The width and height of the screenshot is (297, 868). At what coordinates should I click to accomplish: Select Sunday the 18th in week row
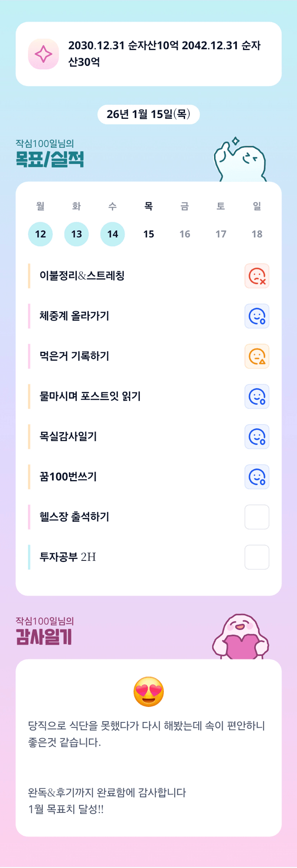click(x=257, y=234)
